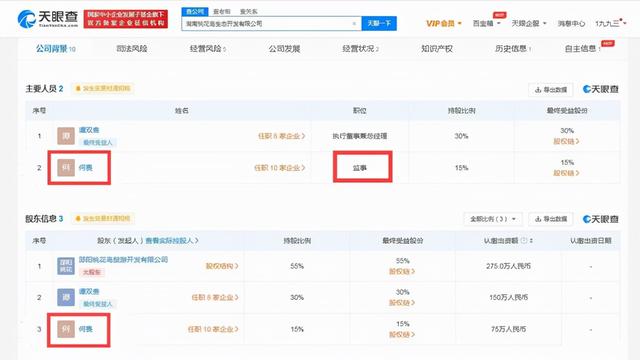This screenshot has height=360, width=640.
Task: Switch to the 知识产权 section tab
Action: 437,49
